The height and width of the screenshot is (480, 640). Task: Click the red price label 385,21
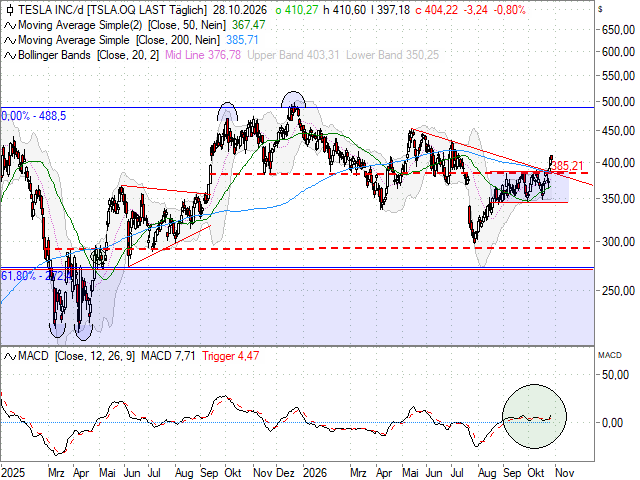coord(568,166)
